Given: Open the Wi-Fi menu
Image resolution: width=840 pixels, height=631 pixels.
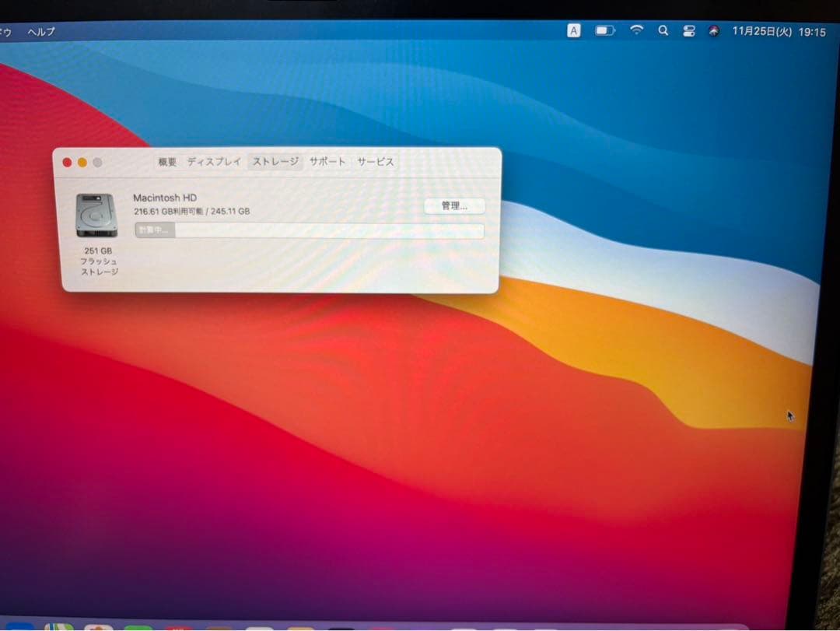Looking at the screenshot, I should [x=637, y=30].
